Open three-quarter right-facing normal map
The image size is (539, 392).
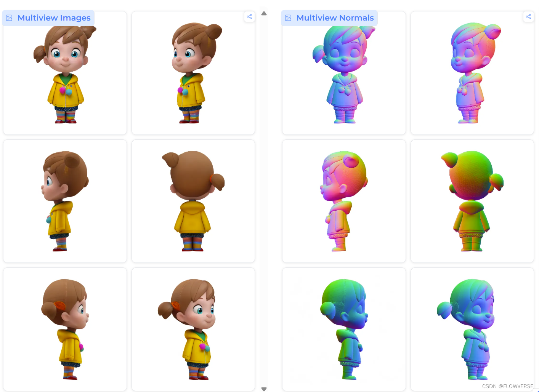point(472,329)
